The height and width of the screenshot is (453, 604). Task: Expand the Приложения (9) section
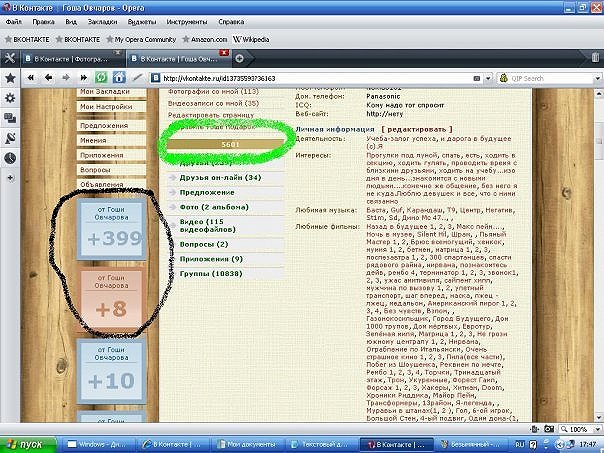(226, 259)
